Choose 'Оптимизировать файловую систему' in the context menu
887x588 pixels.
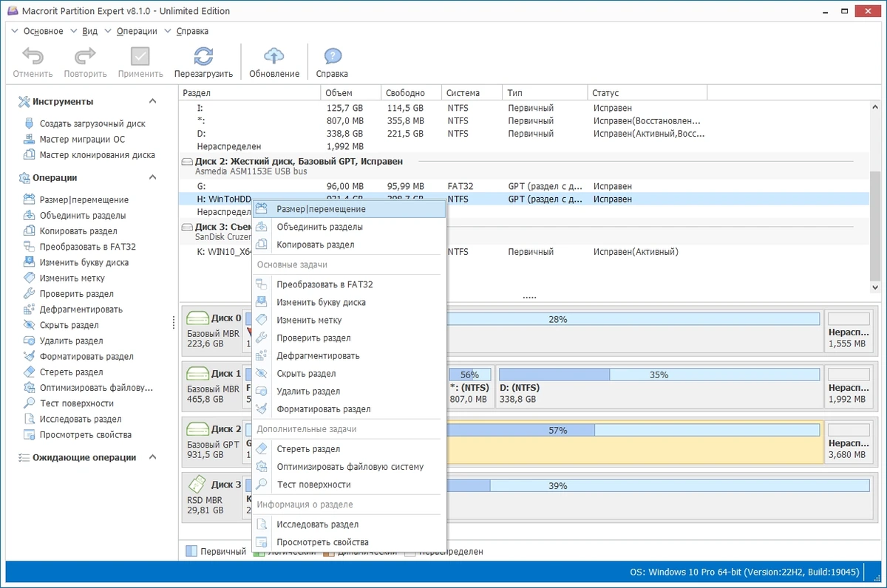(349, 466)
